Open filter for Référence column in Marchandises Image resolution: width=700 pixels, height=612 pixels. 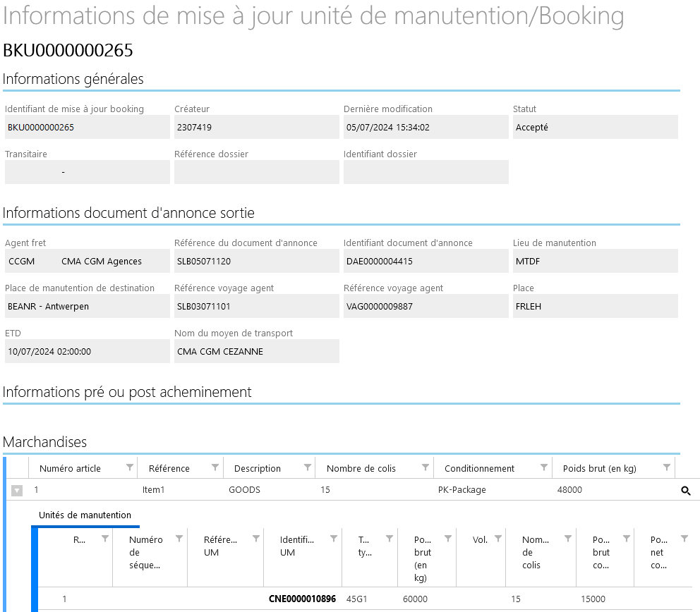tap(215, 467)
